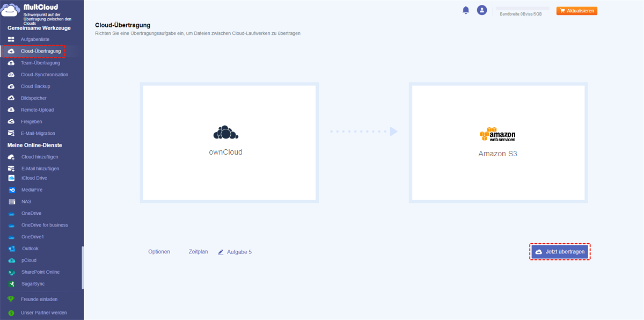Select SharePoint Online entry
Screen dimensions: 644x320
(x=41, y=272)
